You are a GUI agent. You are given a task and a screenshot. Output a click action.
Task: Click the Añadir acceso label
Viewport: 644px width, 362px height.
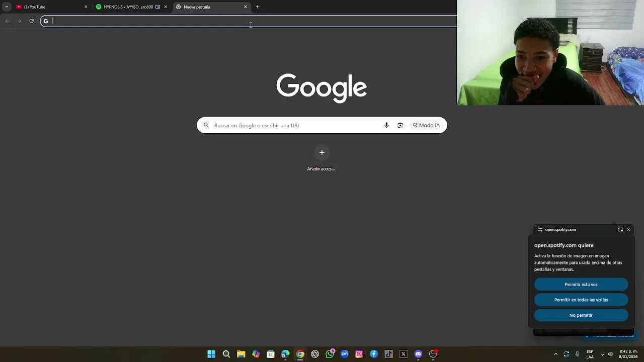pyautogui.click(x=321, y=169)
